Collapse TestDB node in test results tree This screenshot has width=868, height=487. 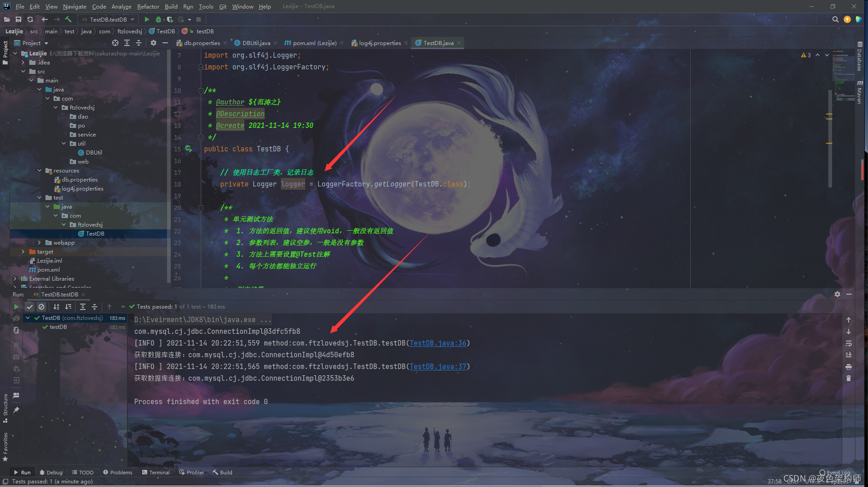pyautogui.click(x=28, y=318)
